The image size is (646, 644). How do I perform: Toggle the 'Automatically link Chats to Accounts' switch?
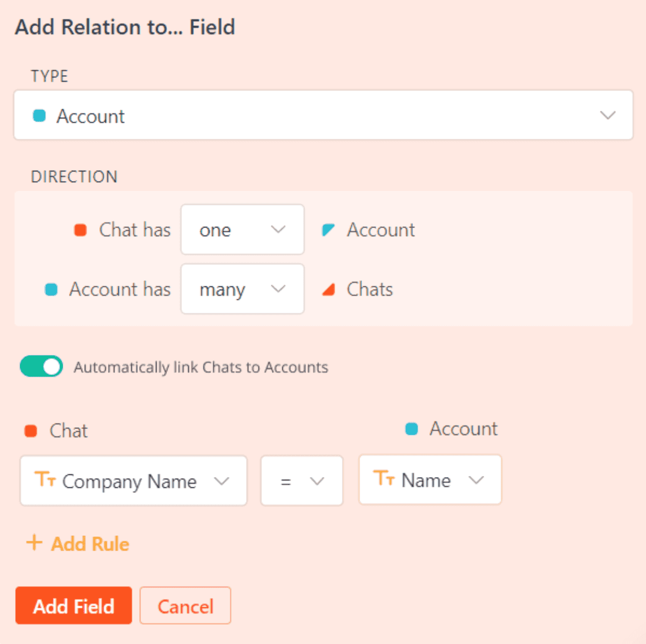[x=41, y=366]
